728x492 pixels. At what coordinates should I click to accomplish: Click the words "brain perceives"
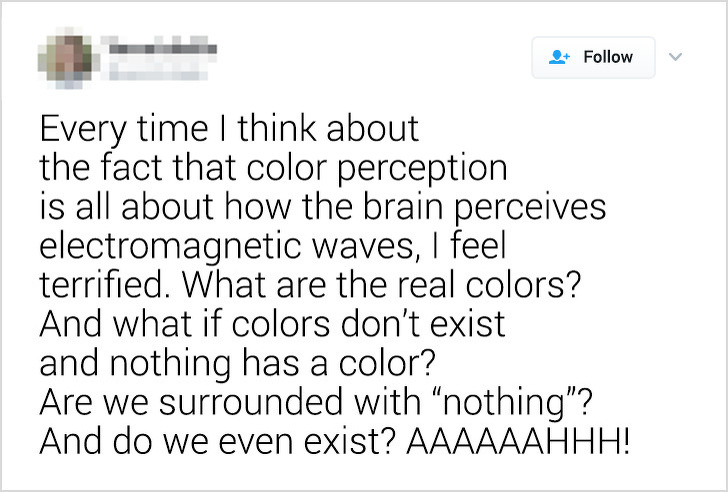(x=484, y=208)
